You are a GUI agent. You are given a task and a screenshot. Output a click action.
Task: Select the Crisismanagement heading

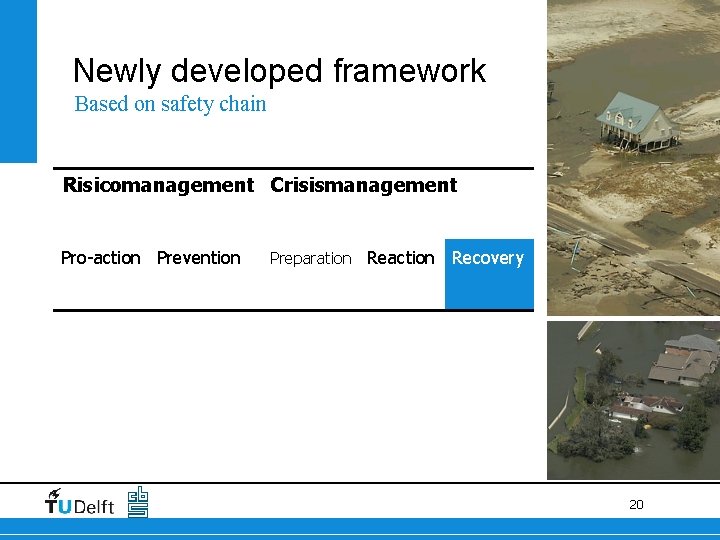[364, 186]
